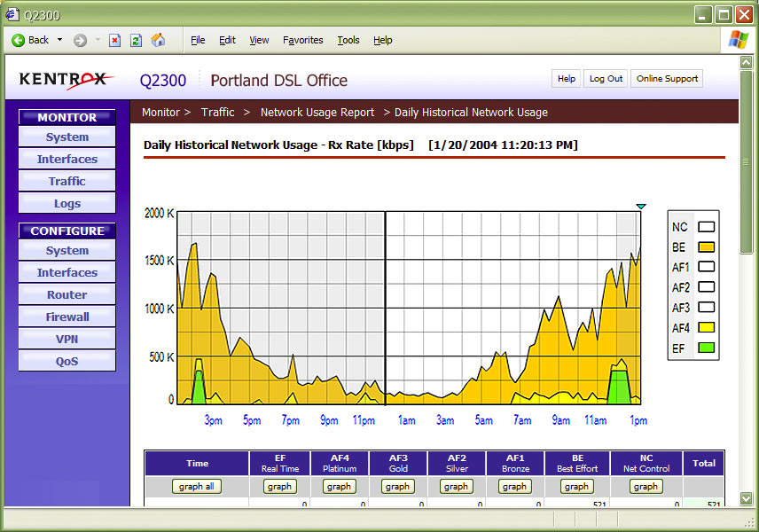Open Interfaces under the CONFIGURE section
The height and width of the screenshot is (532, 759).
(67, 272)
